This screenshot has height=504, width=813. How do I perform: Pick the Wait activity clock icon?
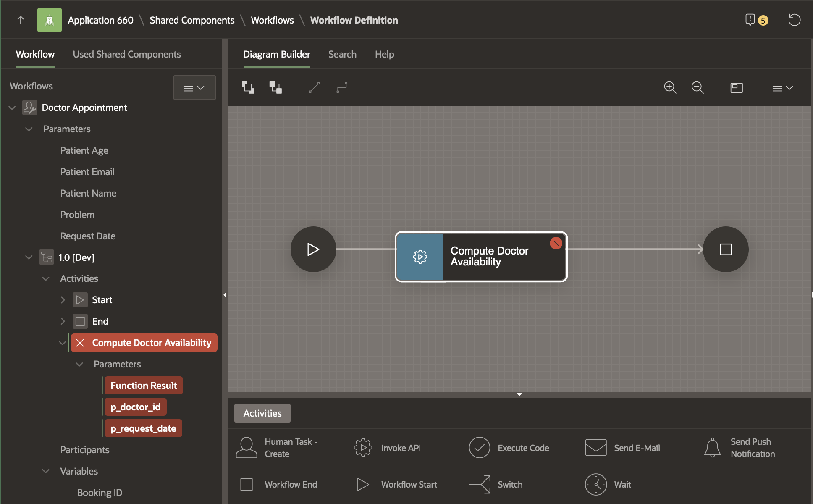(596, 484)
